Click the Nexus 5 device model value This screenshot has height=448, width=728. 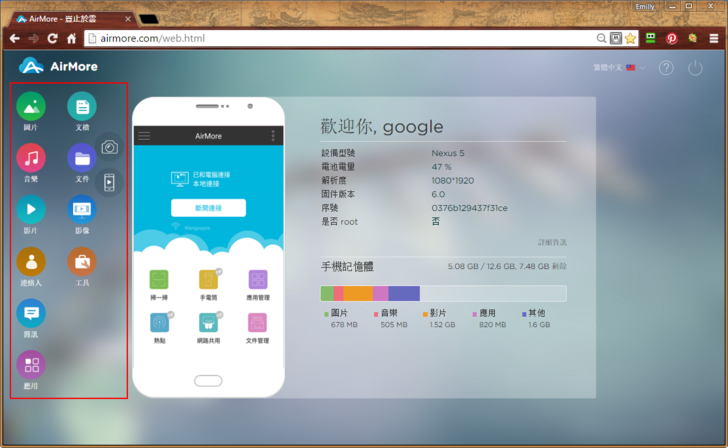click(x=448, y=153)
